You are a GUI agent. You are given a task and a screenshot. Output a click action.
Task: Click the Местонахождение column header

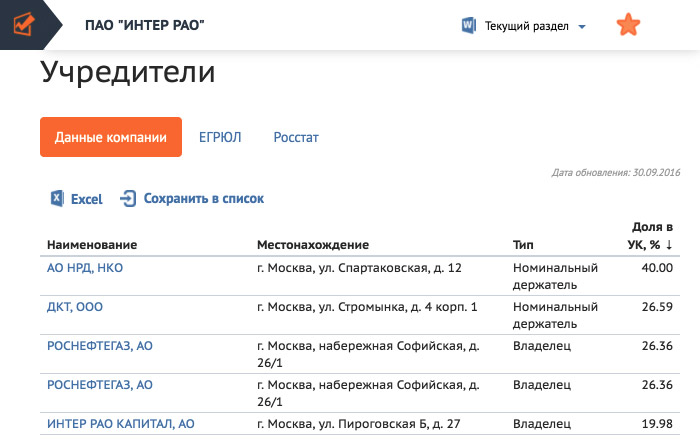pos(313,245)
